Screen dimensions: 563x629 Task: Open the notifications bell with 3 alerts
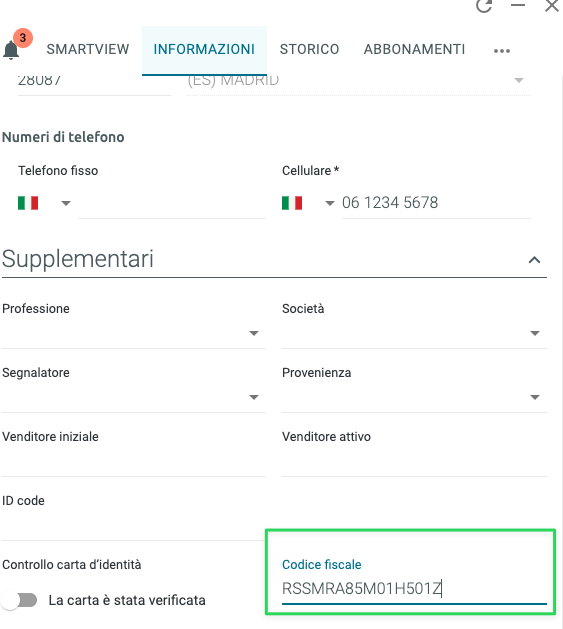click(x=12, y=50)
